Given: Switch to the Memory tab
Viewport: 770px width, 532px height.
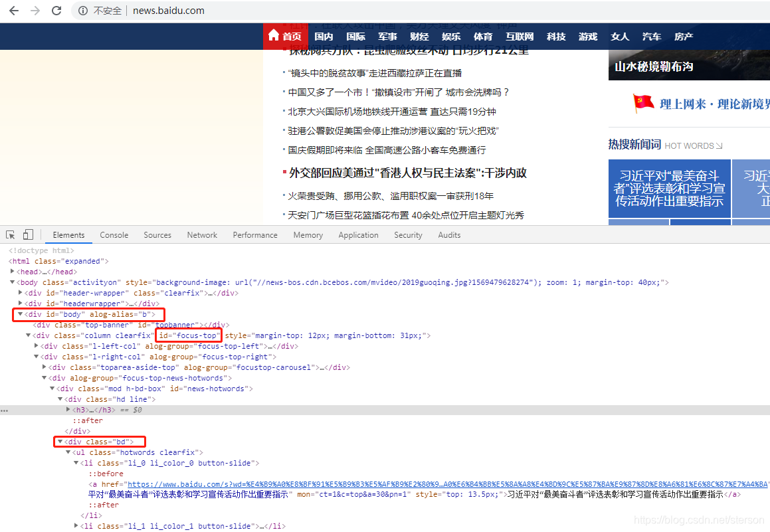Looking at the screenshot, I should coord(308,235).
